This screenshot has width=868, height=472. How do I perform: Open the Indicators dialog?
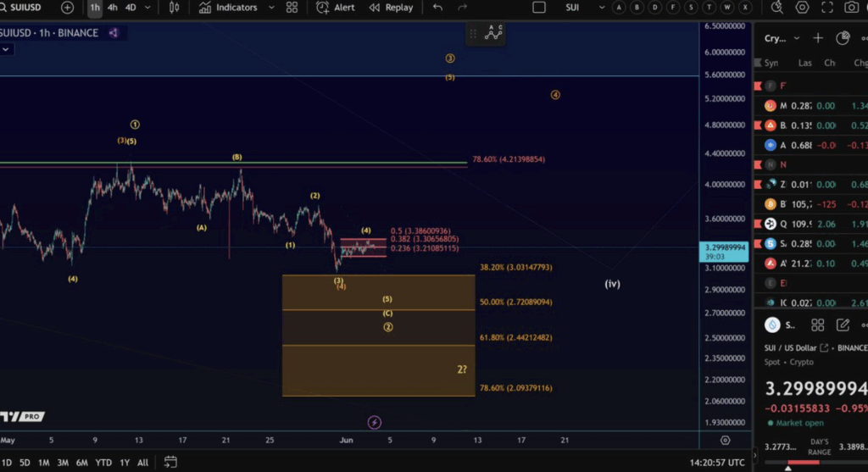(228, 7)
